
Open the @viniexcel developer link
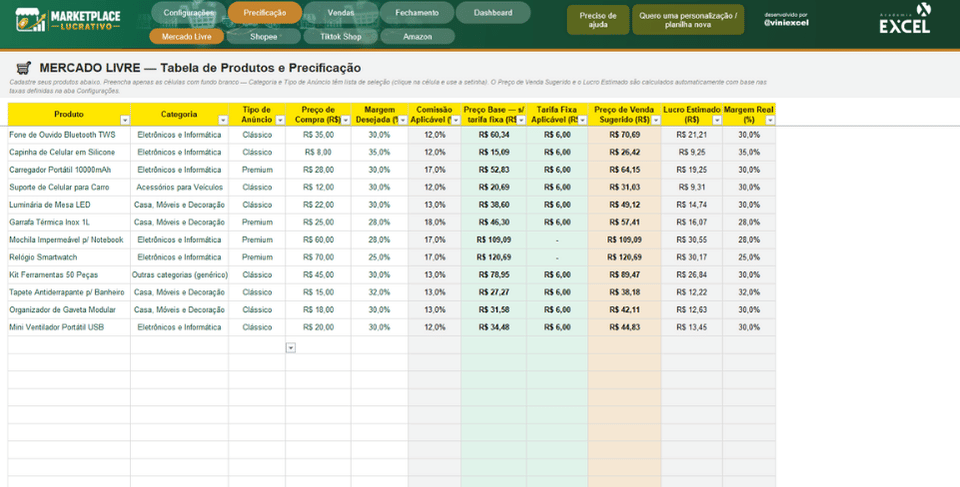(x=786, y=23)
